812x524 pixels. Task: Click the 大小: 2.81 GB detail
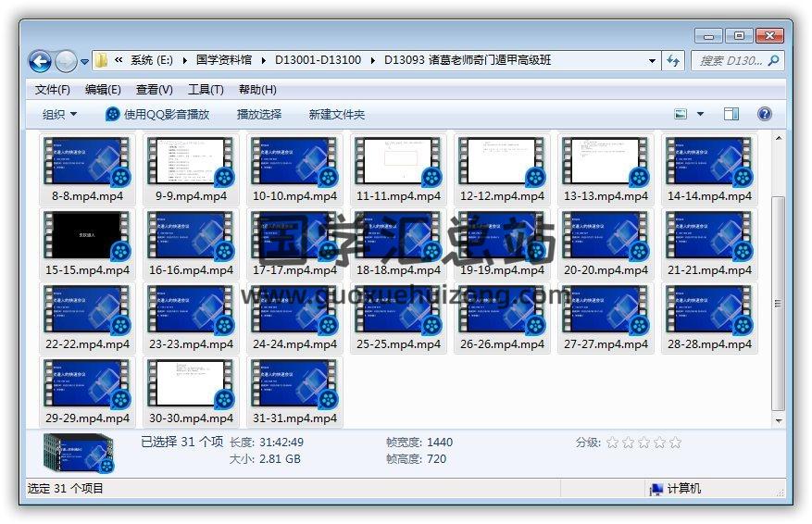click(x=265, y=459)
